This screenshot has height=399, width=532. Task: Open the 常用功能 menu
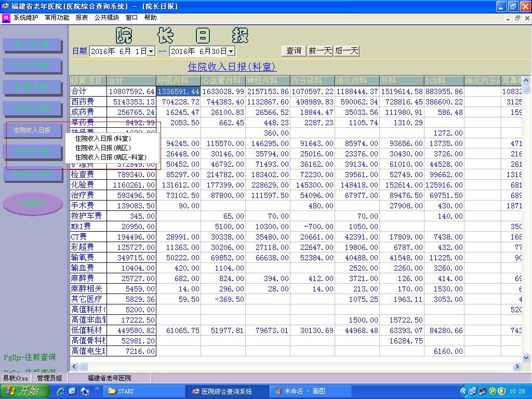coord(57,18)
